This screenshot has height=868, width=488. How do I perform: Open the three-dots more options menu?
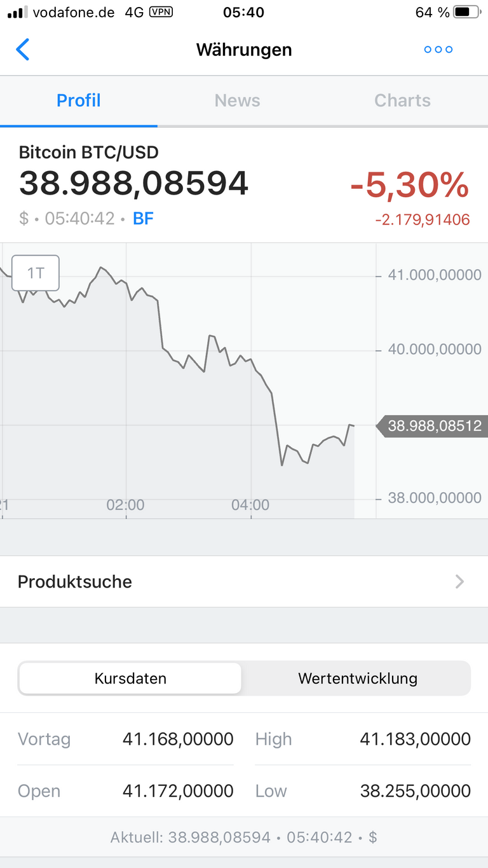tap(438, 50)
